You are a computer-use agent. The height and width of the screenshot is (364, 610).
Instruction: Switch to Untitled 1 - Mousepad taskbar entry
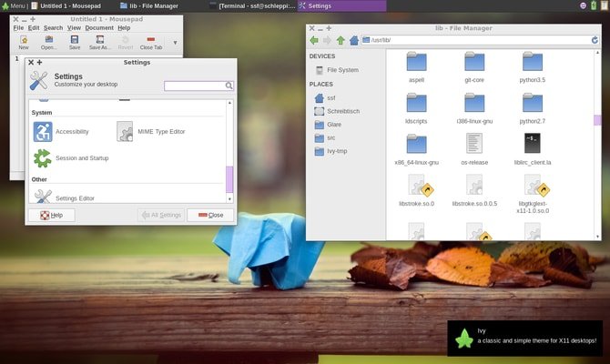pos(66,5)
